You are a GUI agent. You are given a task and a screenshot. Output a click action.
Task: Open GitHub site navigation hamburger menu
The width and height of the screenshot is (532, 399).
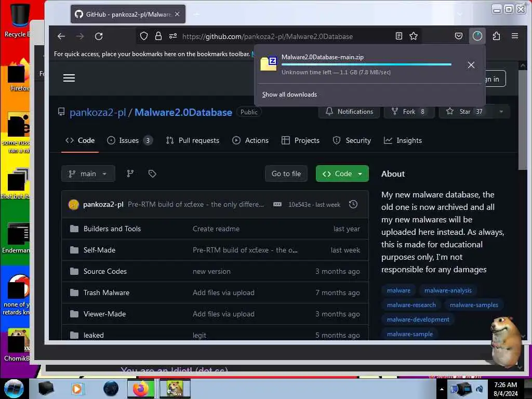coord(69,78)
